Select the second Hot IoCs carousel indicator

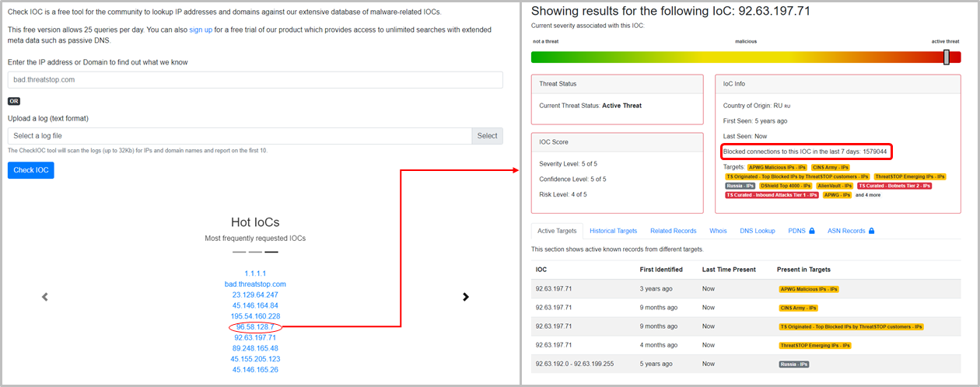coord(255,252)
